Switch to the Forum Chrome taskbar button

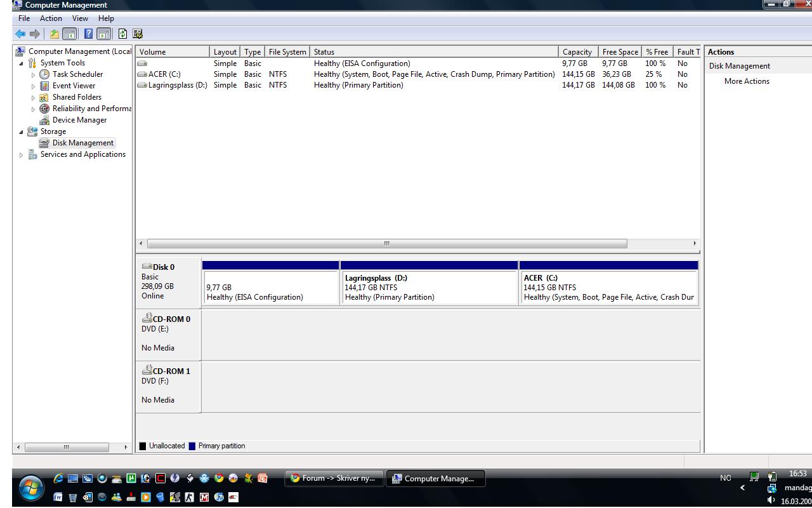334,478
